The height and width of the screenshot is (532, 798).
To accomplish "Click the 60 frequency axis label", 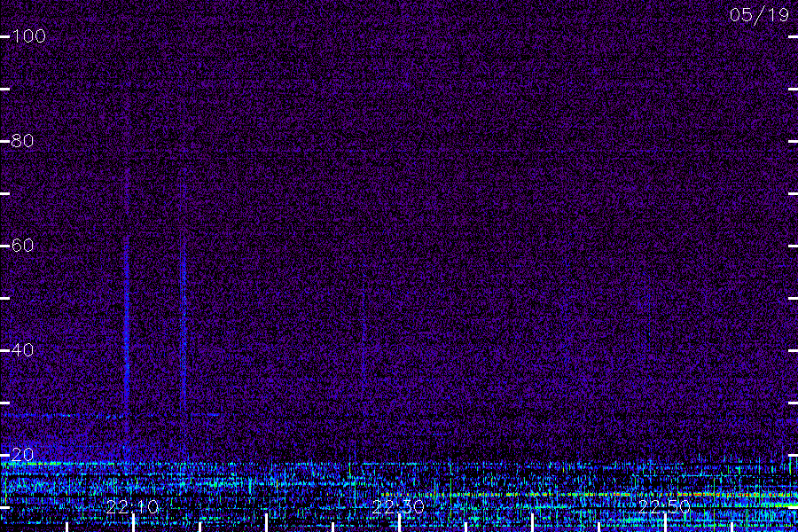I will tap(22, 246).
